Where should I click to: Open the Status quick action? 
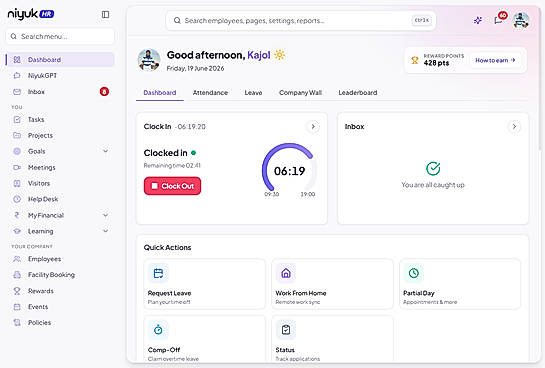[332, 339]
